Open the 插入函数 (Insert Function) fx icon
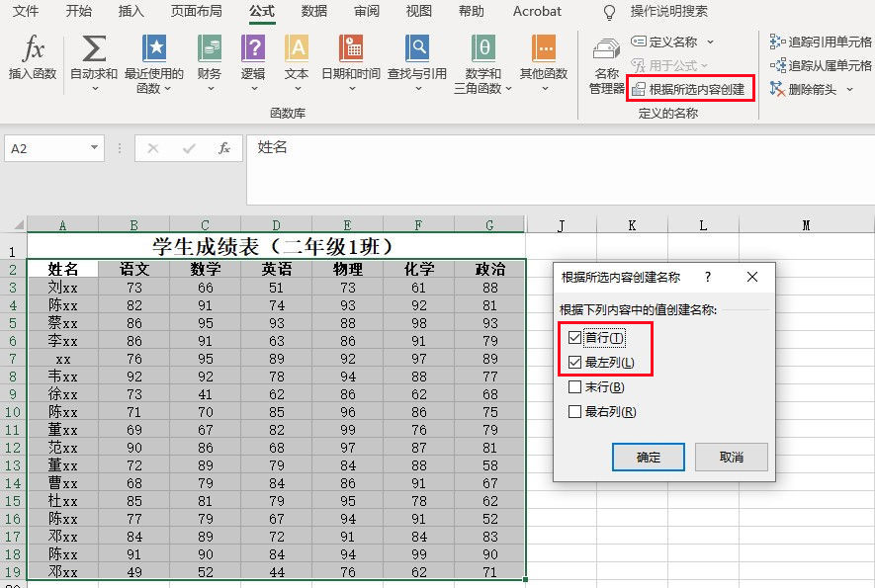 point(33,48)
